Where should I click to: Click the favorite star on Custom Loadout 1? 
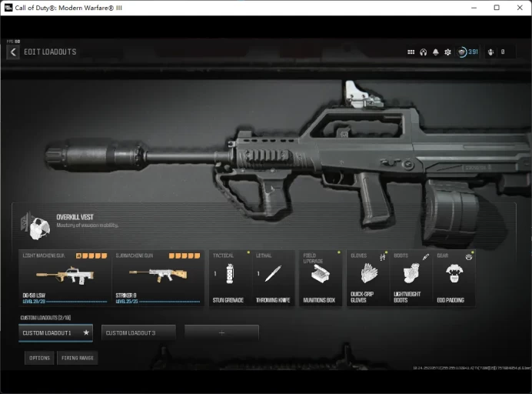pos(86,332)
